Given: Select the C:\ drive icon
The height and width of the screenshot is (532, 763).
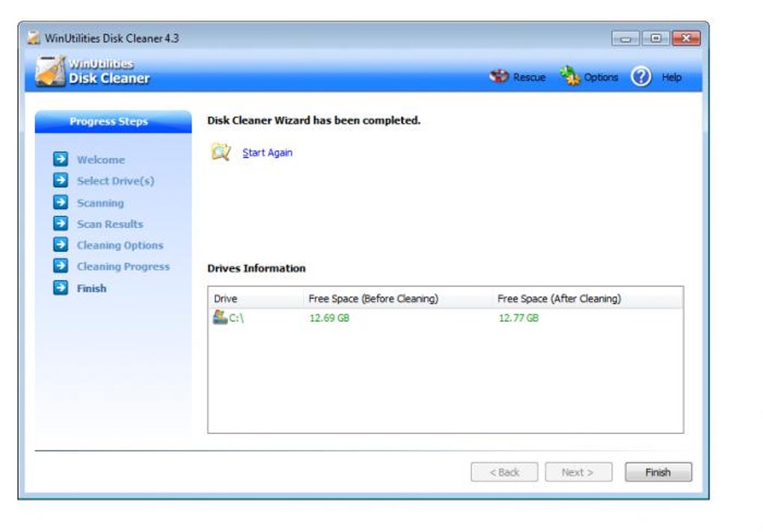Looking at the screenshot, I should (x=220, y=317).
